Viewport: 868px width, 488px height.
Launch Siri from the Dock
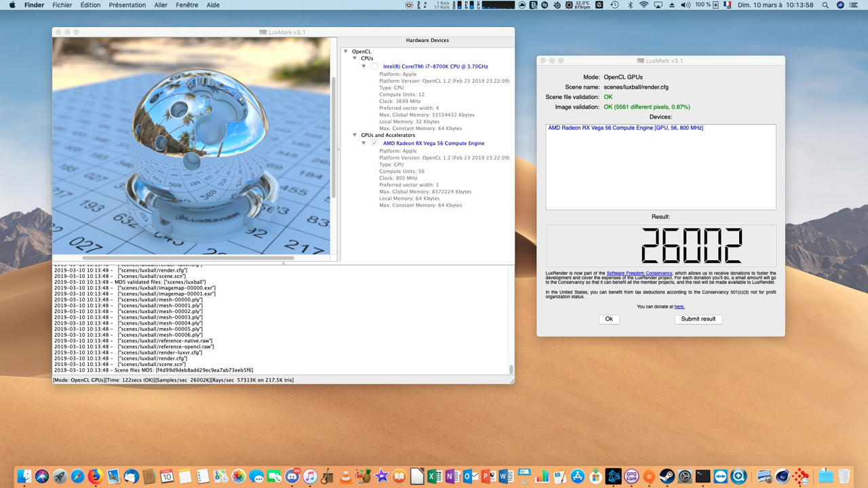(42, 476)
